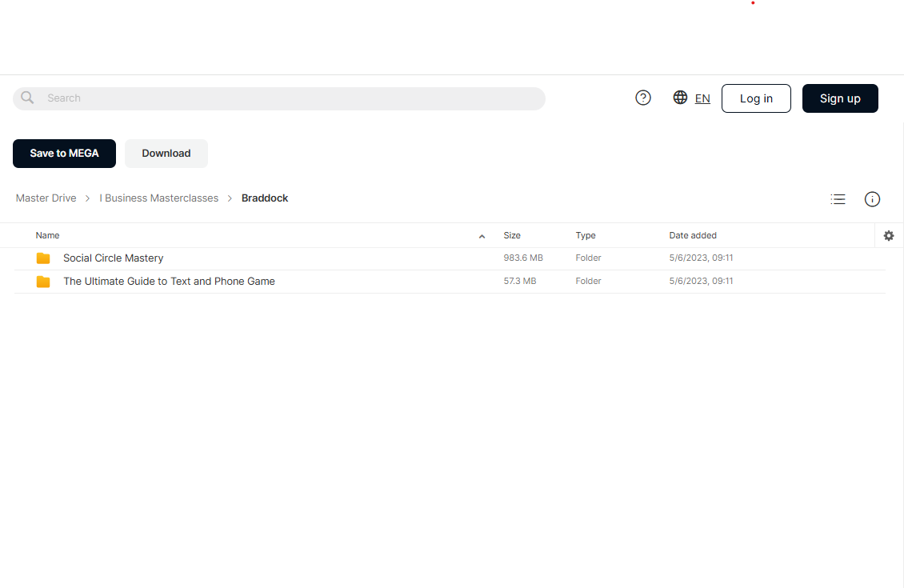Click the Sign up button
The width and height of the screenshot is (904, 588).
pos(840,98)
